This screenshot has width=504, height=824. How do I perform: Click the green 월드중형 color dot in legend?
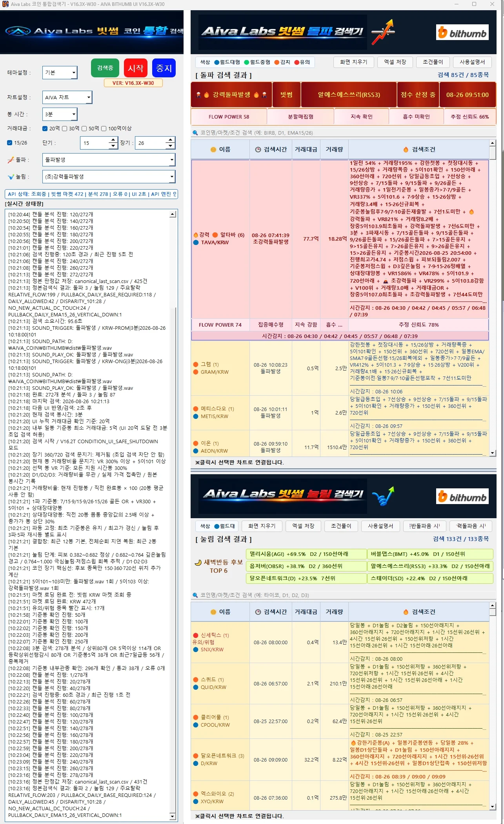click(x=247, y=62)
